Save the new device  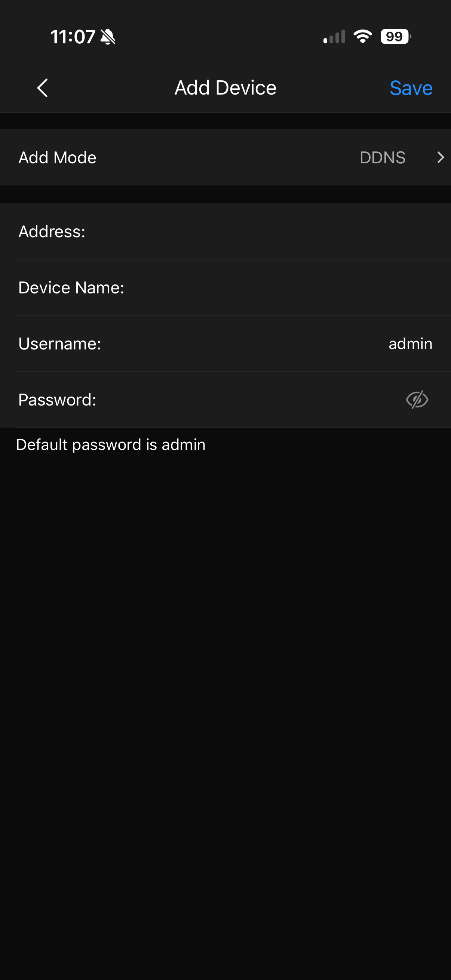[411, 88]
